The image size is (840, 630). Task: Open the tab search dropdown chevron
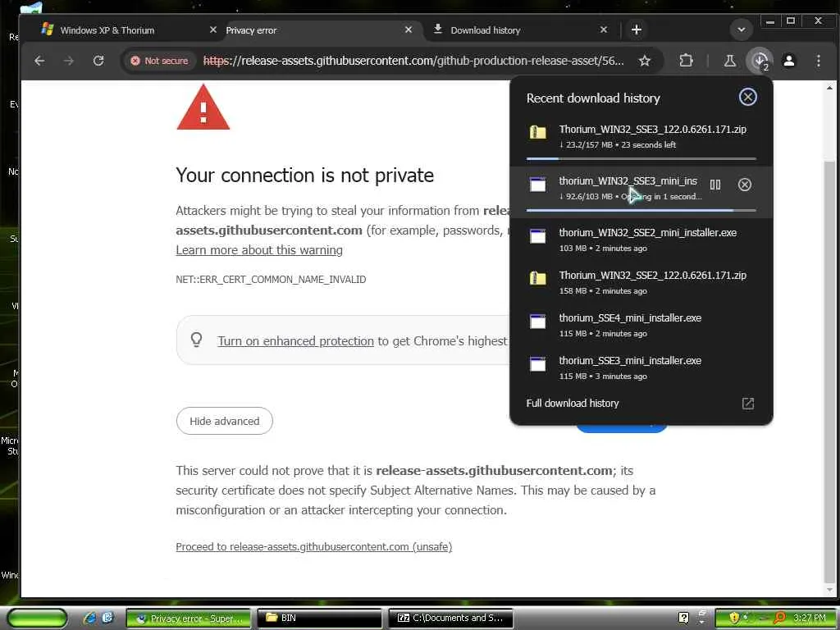[742, 30]
